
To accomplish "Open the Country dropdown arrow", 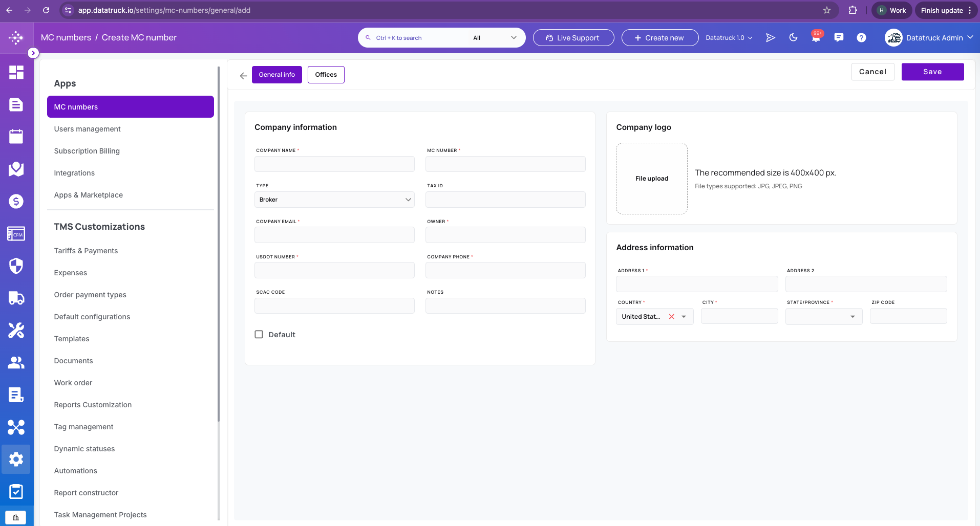I will tap(684, 317).
